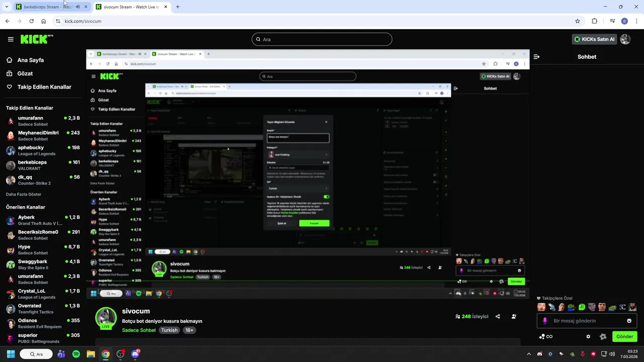Image resolution: width=644 pixels, height=362 pixels.
Task: Open Swaggybark Slay the Spire channel
Action: (x=43, y=264)
